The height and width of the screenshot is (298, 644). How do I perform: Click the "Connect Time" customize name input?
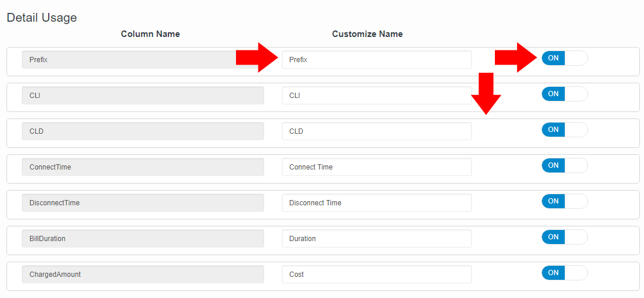coord(376,167)
